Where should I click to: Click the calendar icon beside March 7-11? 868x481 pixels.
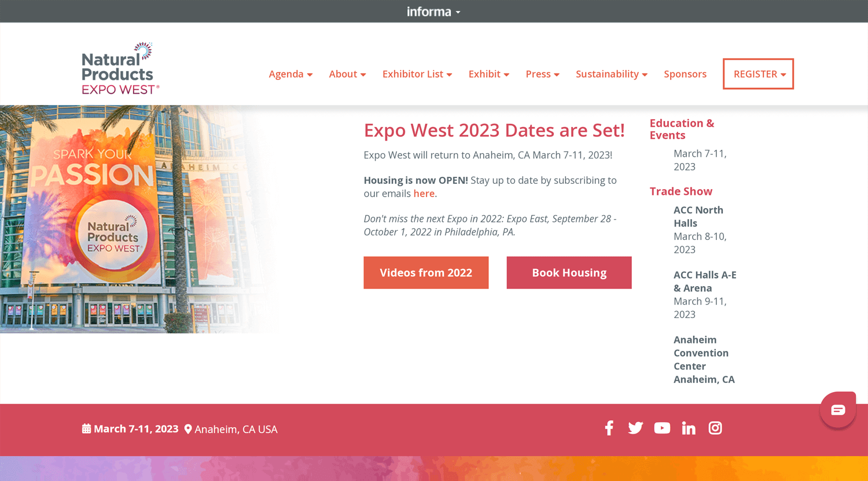(x=86, y=429)
